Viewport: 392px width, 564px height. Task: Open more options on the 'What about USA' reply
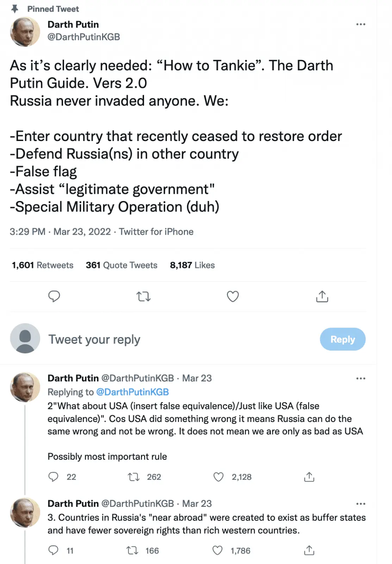point(361,378)
